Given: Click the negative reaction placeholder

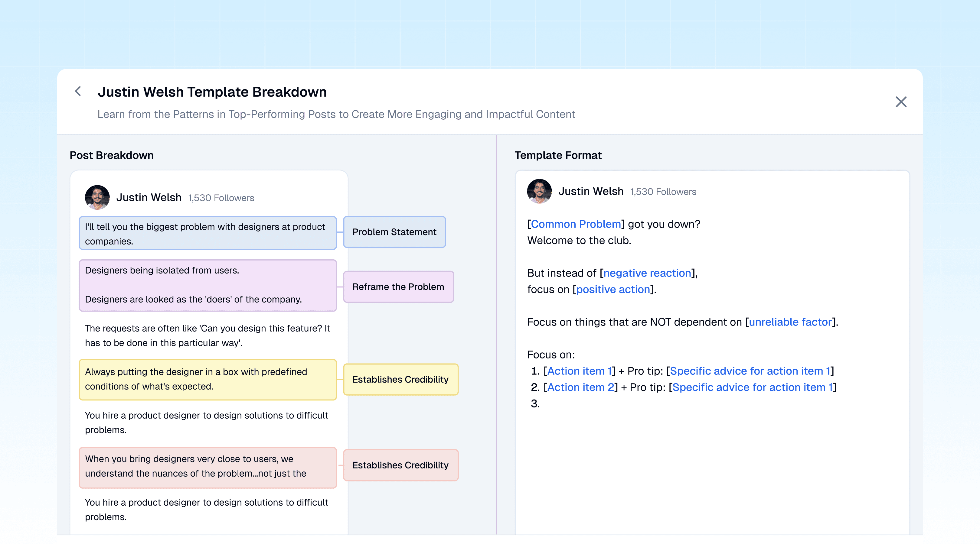Looking at the screenshot, I should click(x=647, y=273).
